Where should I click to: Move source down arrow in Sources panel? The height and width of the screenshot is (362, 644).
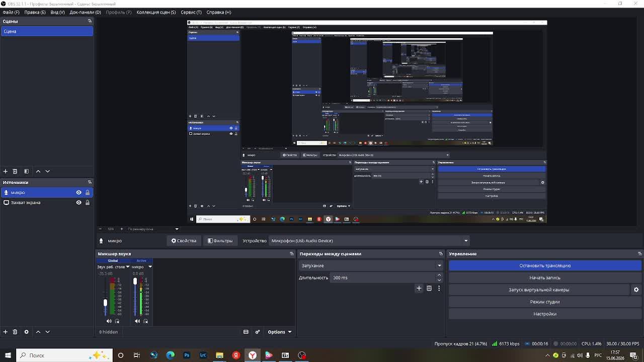[48, 332]
